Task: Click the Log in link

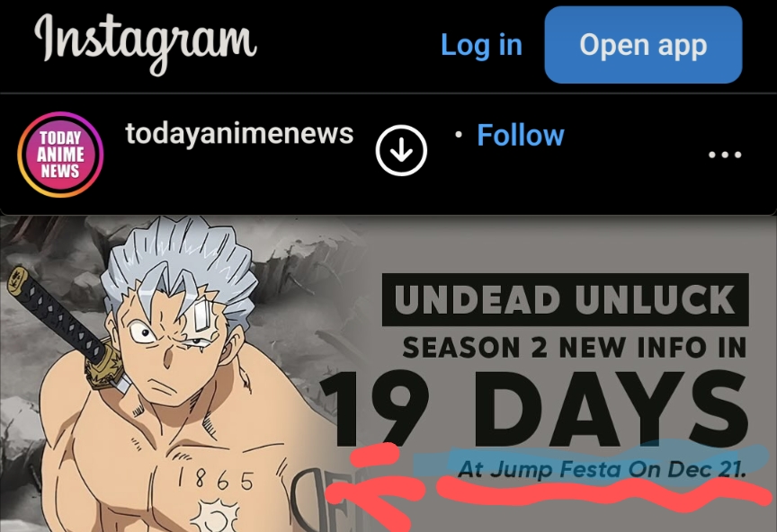Action: [x=481, y=45]
